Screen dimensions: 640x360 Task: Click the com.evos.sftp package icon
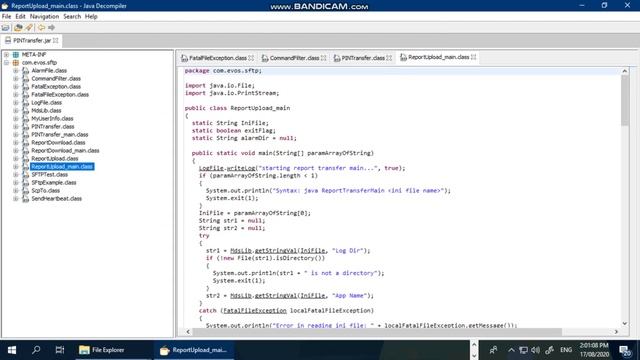[16, 62]
